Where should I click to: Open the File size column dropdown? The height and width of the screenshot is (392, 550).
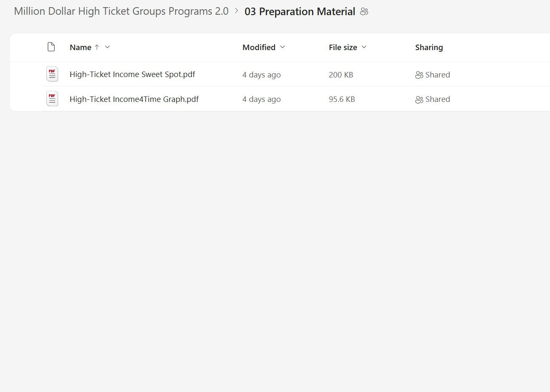(x=364, y=47)
